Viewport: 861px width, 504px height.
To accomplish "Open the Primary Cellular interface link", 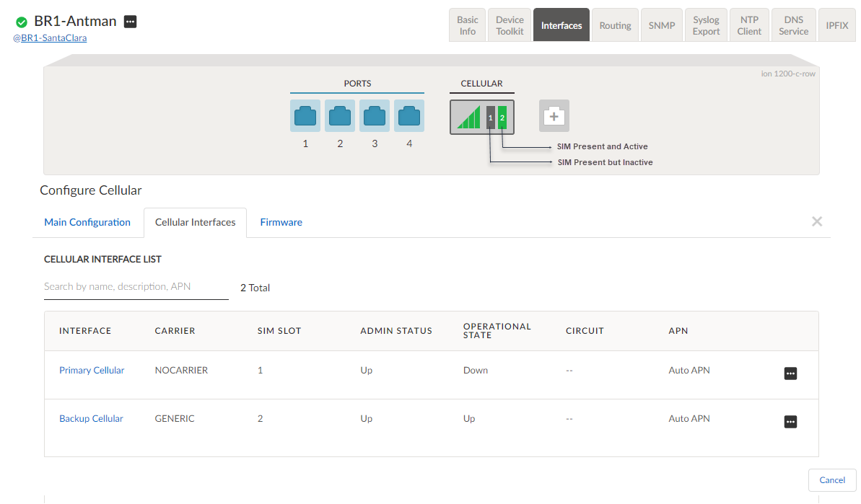I will tap(92, 370).
